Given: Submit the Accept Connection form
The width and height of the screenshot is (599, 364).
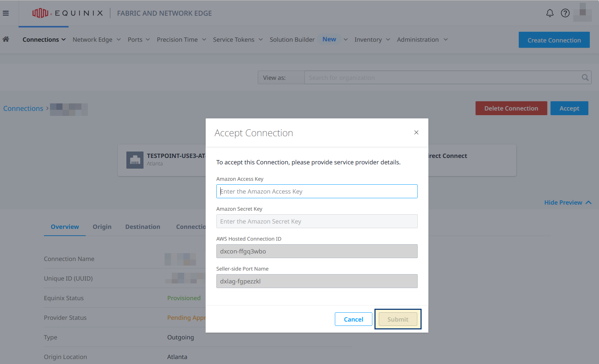Looking at the screenshot, I should (398, 319).
